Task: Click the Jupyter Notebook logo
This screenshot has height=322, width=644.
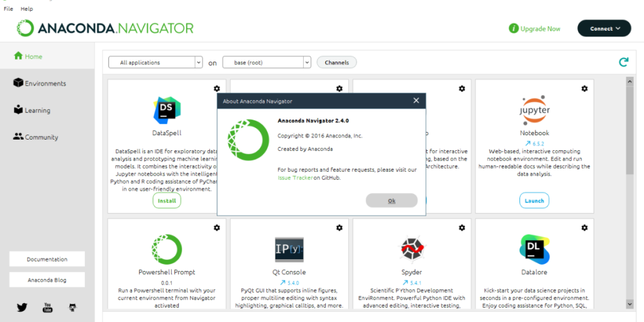Action: click(x=535, y=110)
